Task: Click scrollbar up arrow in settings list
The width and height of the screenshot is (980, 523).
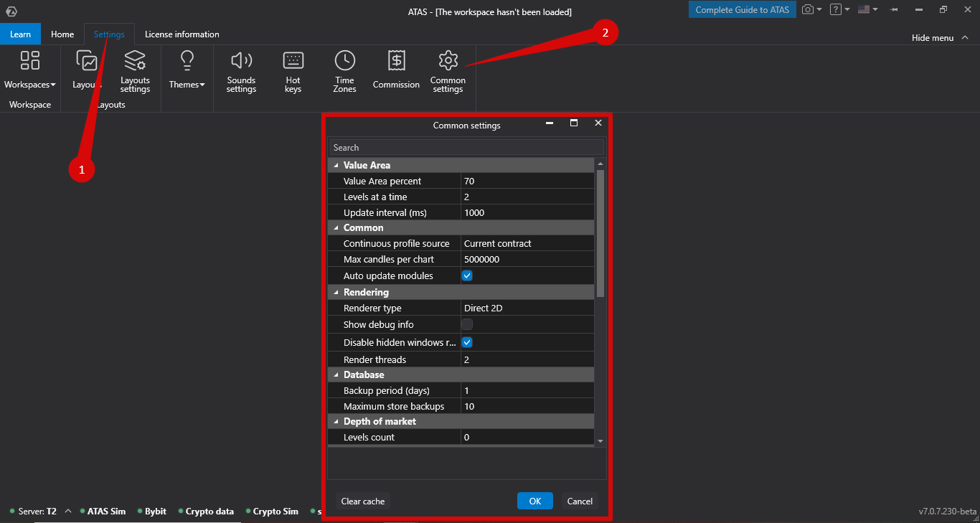Action: pyautogui.click(x=600, y=163)
